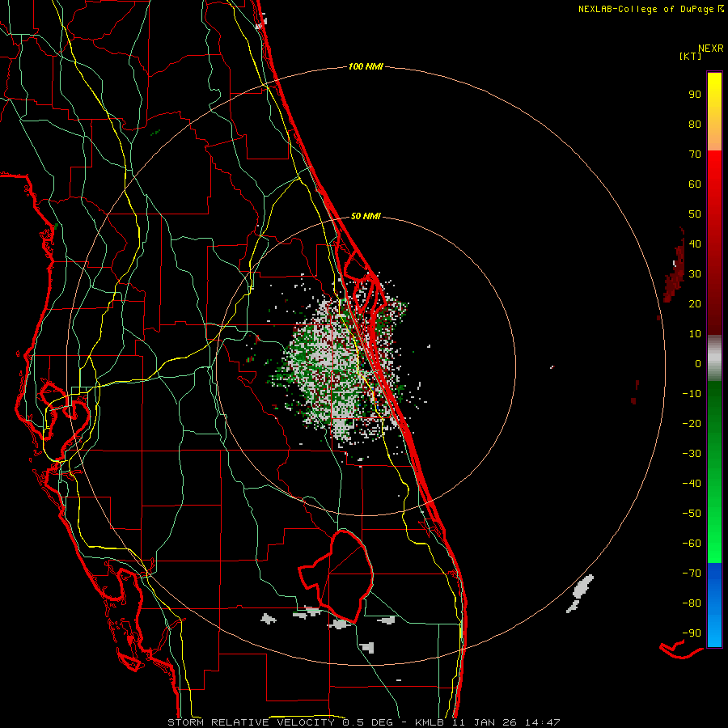Click the red lake outline in south Florida

pos(336,576)
